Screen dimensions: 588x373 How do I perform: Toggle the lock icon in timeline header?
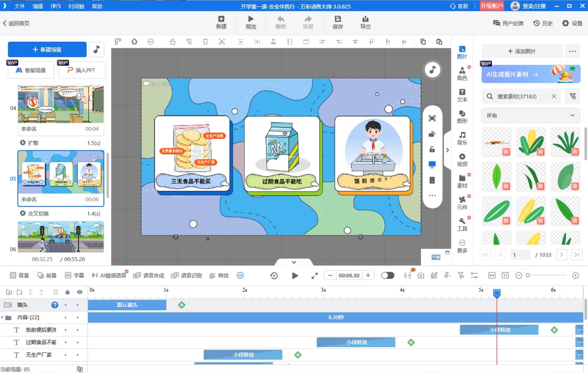click(x=67, y=292)
